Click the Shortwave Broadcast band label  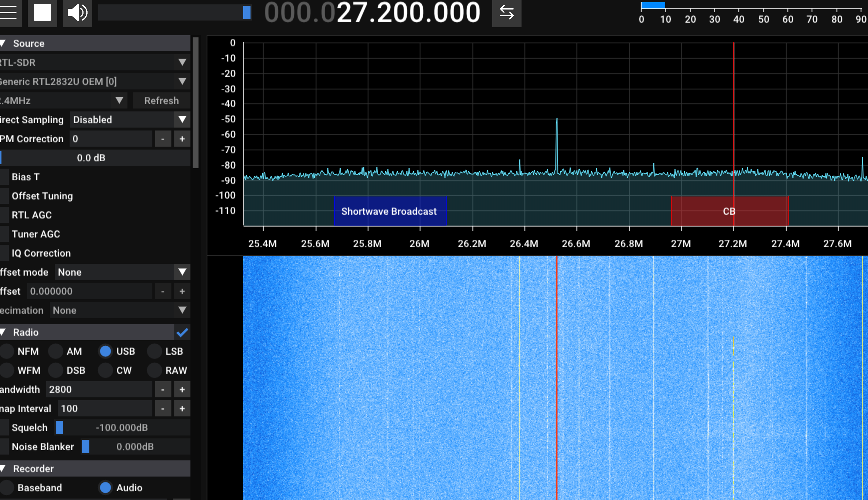coord(390,211)
